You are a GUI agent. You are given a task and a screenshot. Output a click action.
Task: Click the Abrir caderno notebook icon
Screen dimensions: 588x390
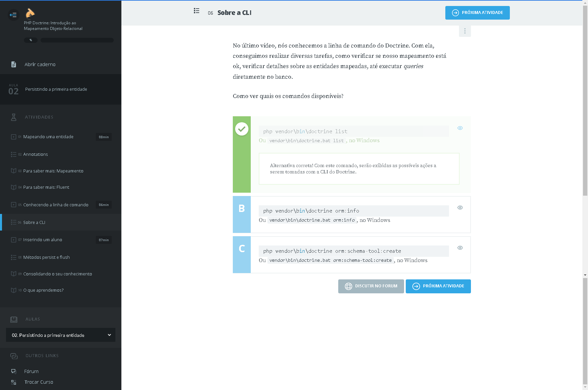pyautogui.click(x=14, y=64)
